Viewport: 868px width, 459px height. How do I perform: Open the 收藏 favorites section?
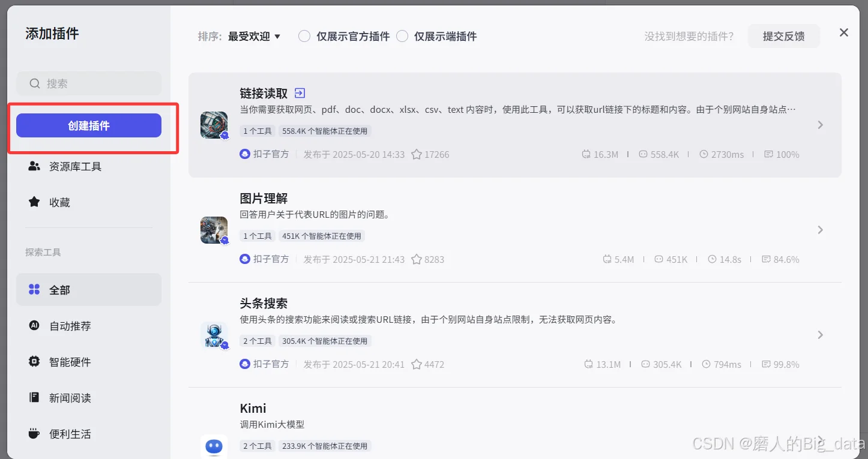pos(89,202)
